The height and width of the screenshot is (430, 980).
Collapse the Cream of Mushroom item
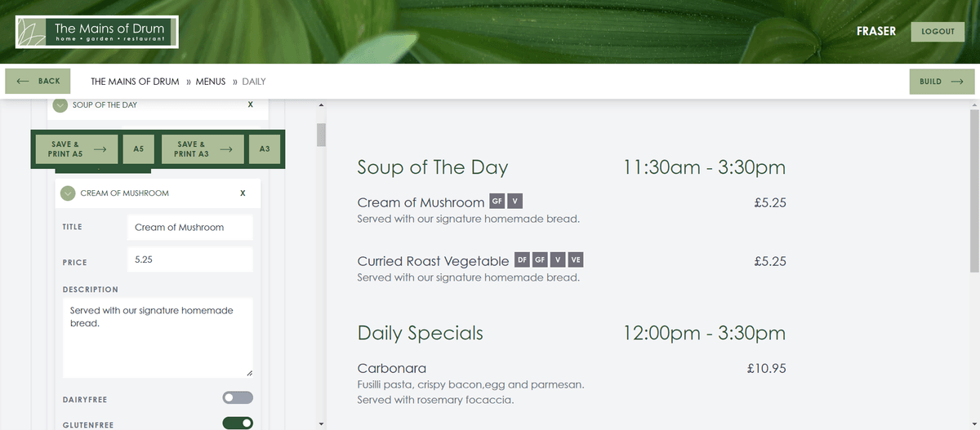pos(68,193)
